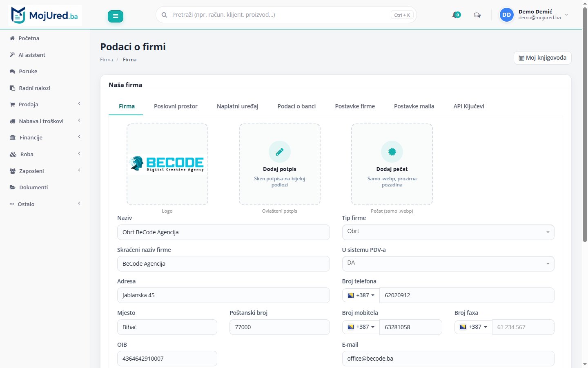The width and height of the screenshot is (588, 368).
Task: Click the Nabava i troškovi truck icon
Action: click(13, 121)
